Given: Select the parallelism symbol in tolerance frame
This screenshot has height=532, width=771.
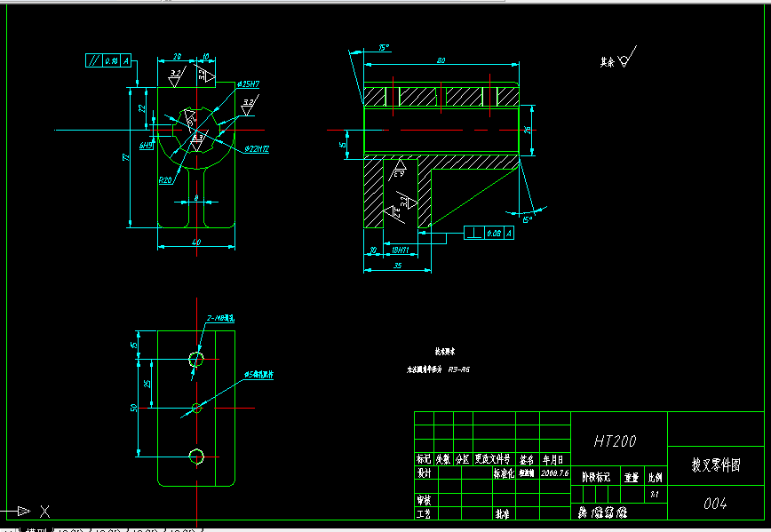Looking at the screenshot, I should point(93,60).
